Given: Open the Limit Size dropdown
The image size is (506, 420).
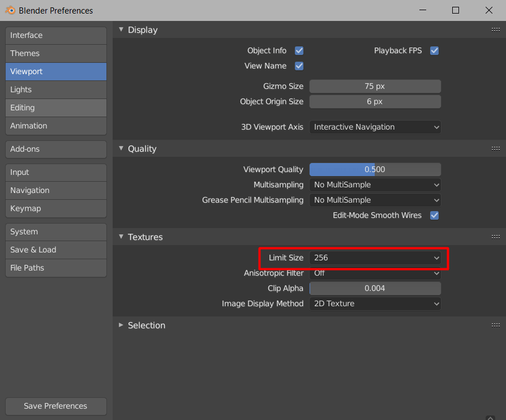Looking at the screenshot, I should pos(375,258).
